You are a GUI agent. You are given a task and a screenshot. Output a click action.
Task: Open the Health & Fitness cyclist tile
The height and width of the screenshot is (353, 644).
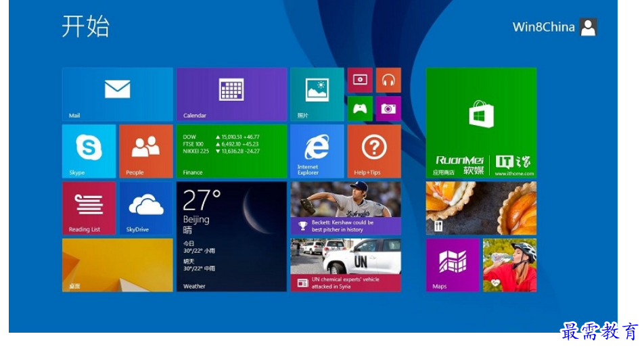509,265
